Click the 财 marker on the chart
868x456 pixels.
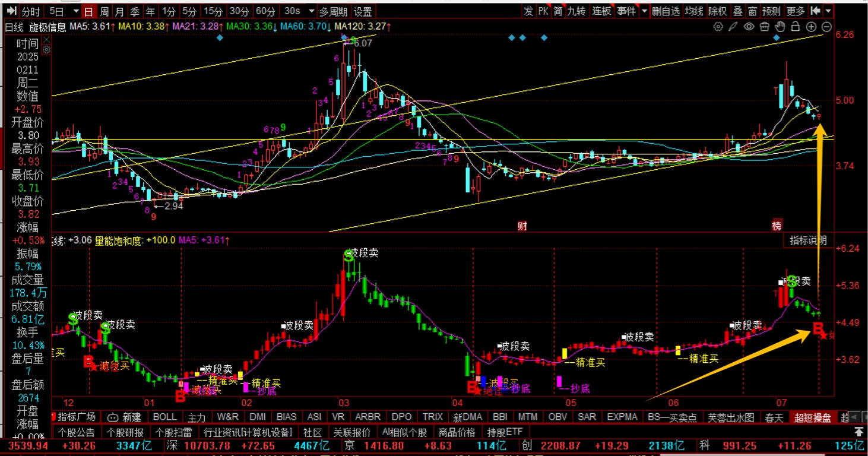pyautogui.click(x=522, y=226)
